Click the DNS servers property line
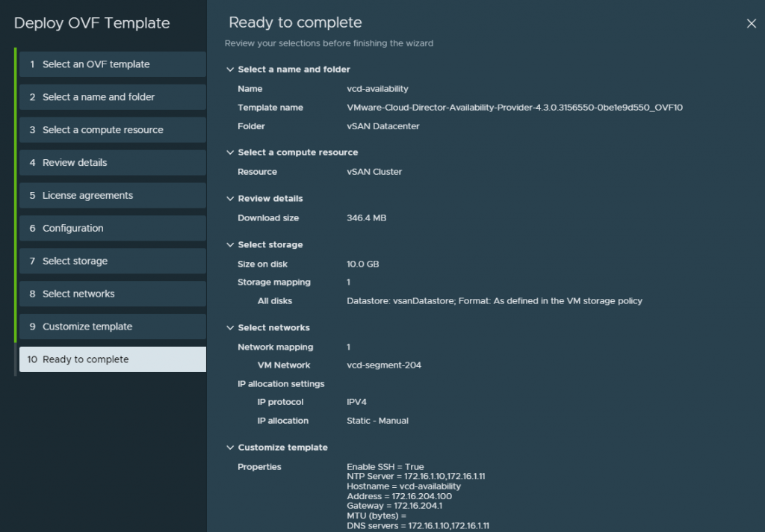 point(418,526)
